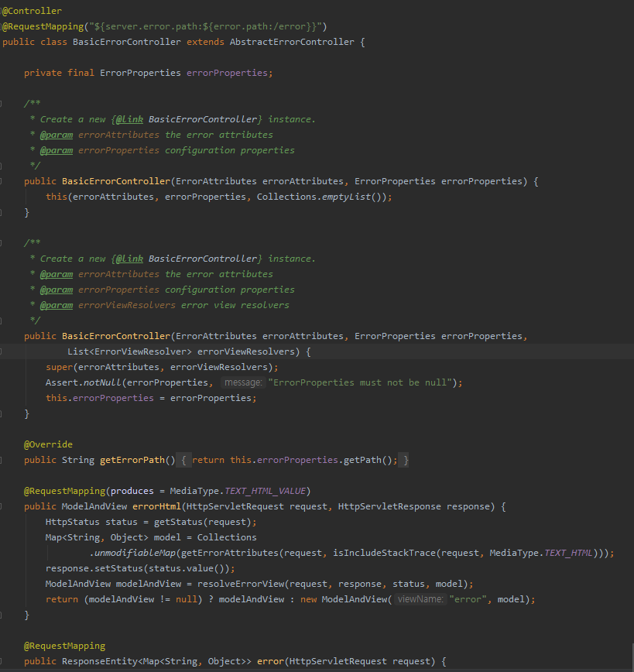Image resolution: width=634 pixels, height=672 pixels.
Task: Click the @Override annotation above getErrorPath
Action: pyautogui.click(x=47, y=444)
